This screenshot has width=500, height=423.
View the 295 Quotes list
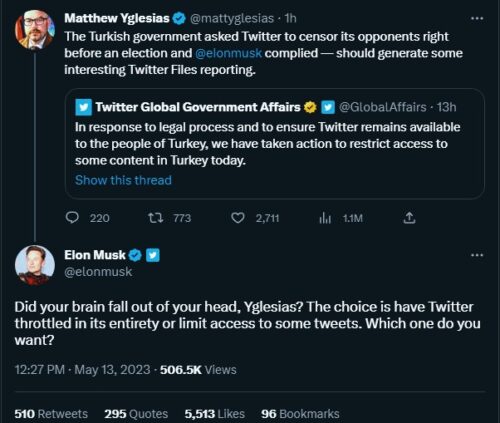pyautogui.click(x=136, y=414)
